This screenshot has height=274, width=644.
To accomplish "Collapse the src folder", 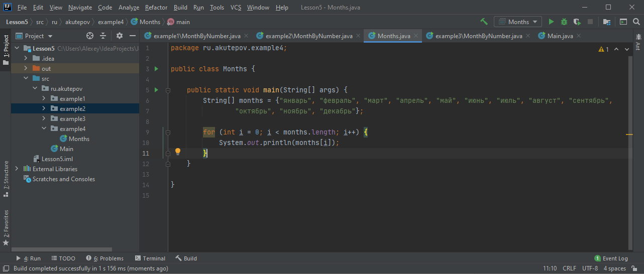I will click(26, 79).
